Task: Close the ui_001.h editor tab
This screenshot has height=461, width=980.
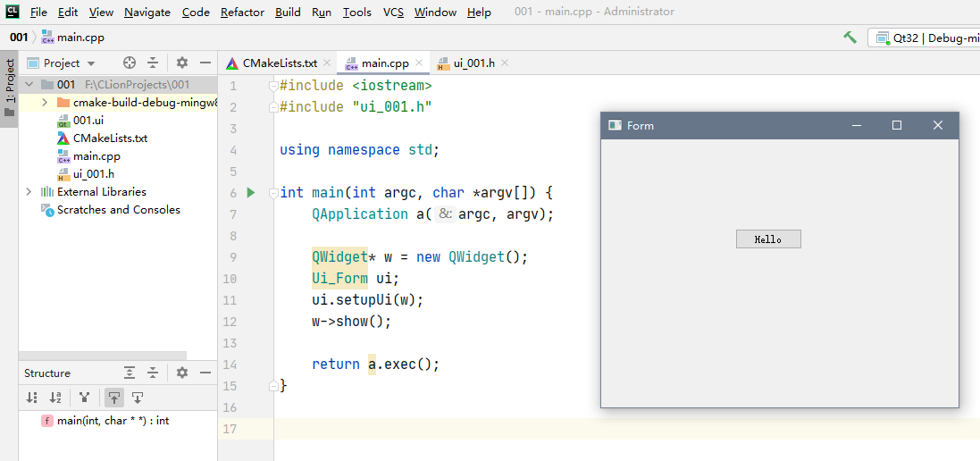Action: [505, 63]
